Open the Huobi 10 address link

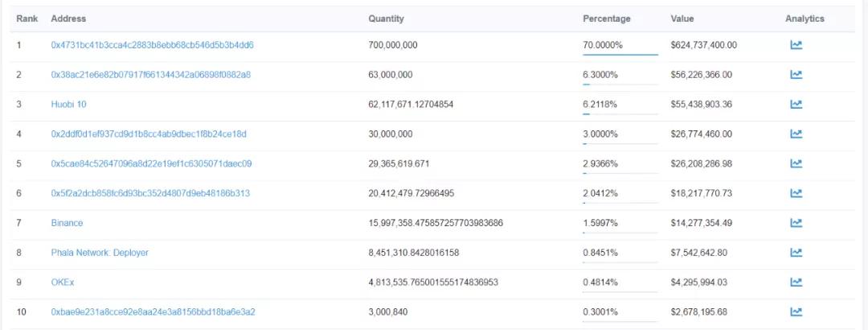(x=68, y=105)
